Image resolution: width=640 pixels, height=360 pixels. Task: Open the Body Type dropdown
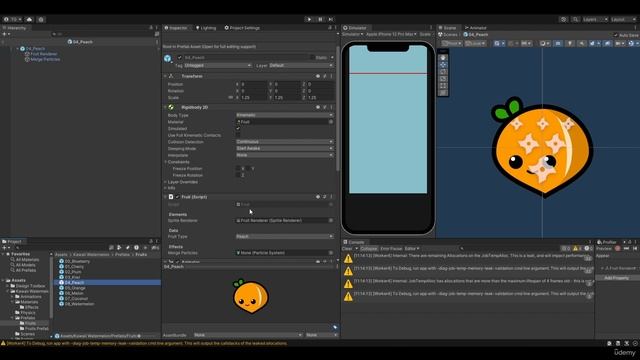[x=284, y=115]
